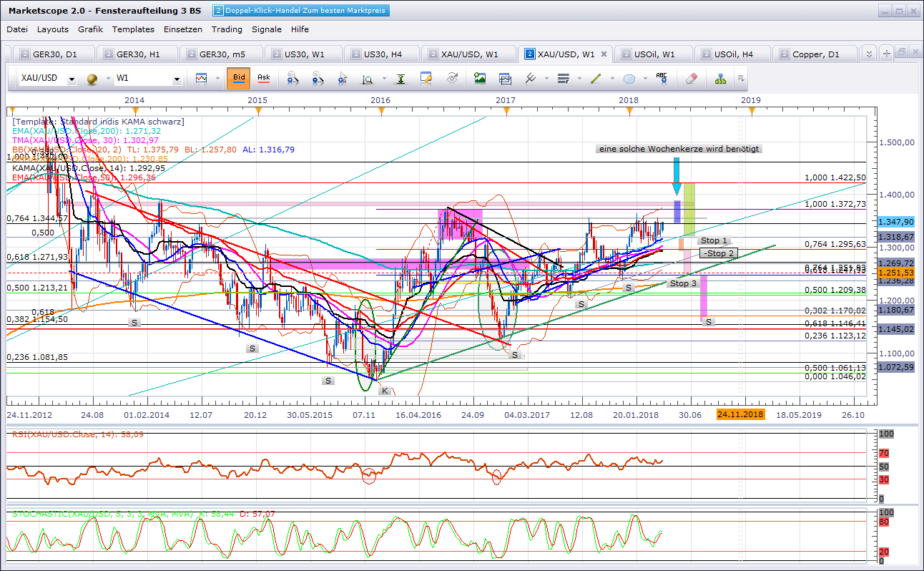Open dropdown arrow beside add indicator icon
This screenshot has width=924, height=571.
point(546,79)
